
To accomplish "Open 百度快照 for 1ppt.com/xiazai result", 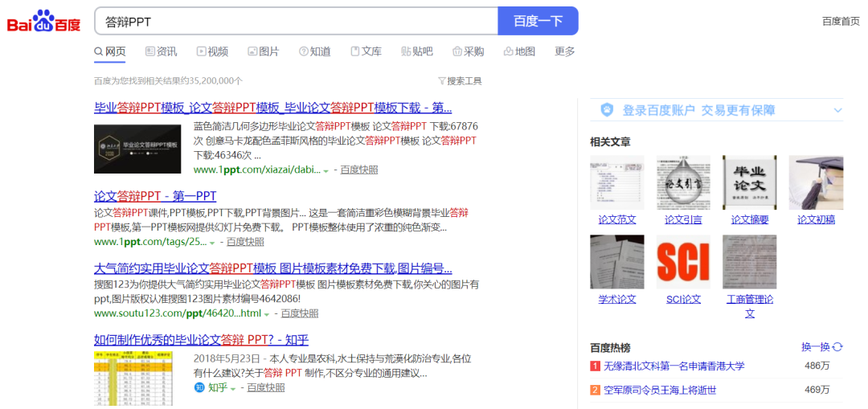I will (x=358, y=170).
